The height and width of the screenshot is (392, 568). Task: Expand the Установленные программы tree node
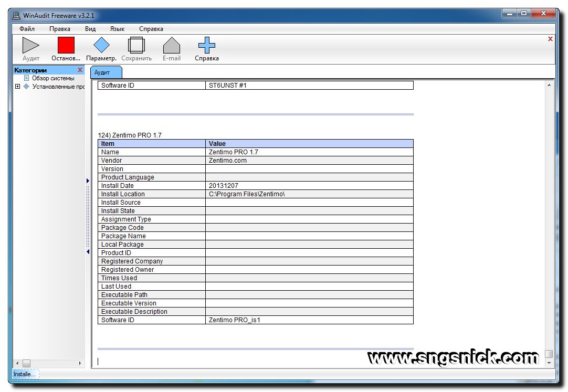[x=17, y=87]
